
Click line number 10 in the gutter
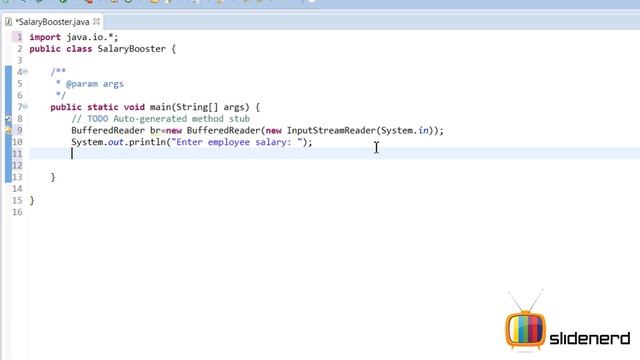tap(17, 142)
